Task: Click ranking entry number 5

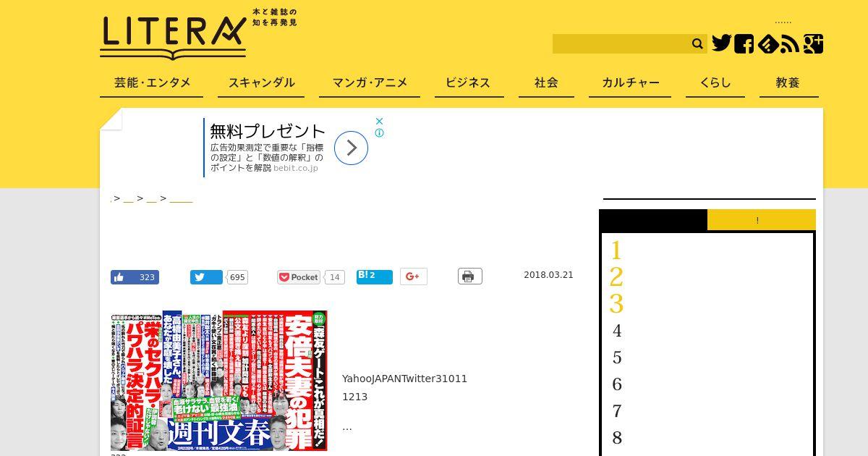Action: coord(617,358)
